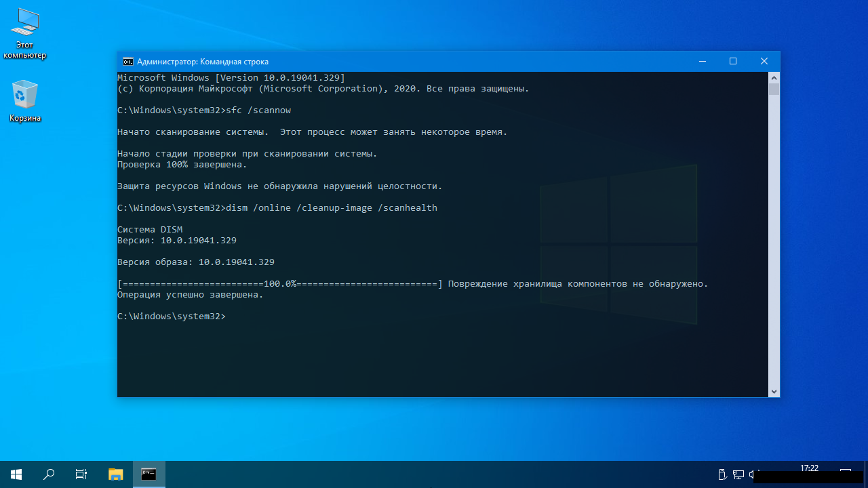Click the volume speaker tray icon
Viewport: 868px width, 488px height.
click(x=753, y=474)
